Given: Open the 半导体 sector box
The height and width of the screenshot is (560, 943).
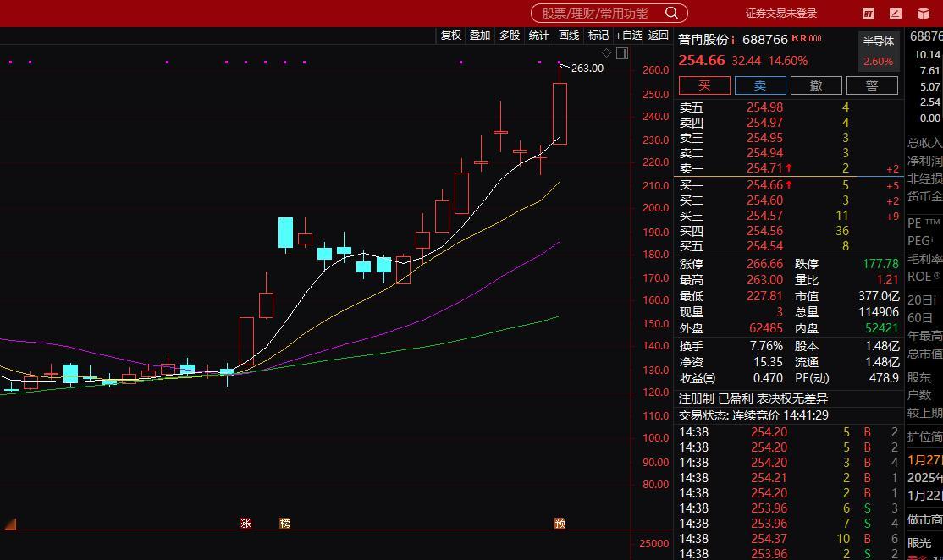Looking at the screenshot, I should [x=878, y=51].
